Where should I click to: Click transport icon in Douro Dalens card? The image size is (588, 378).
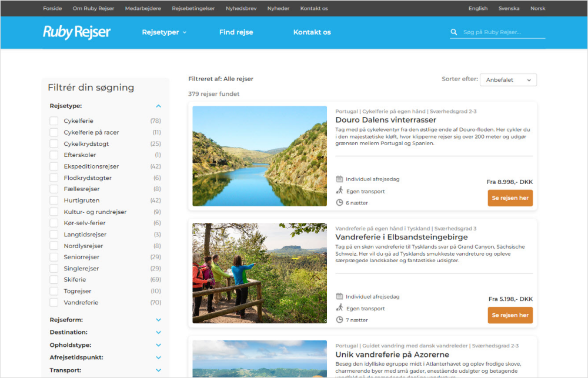point(339,190)
